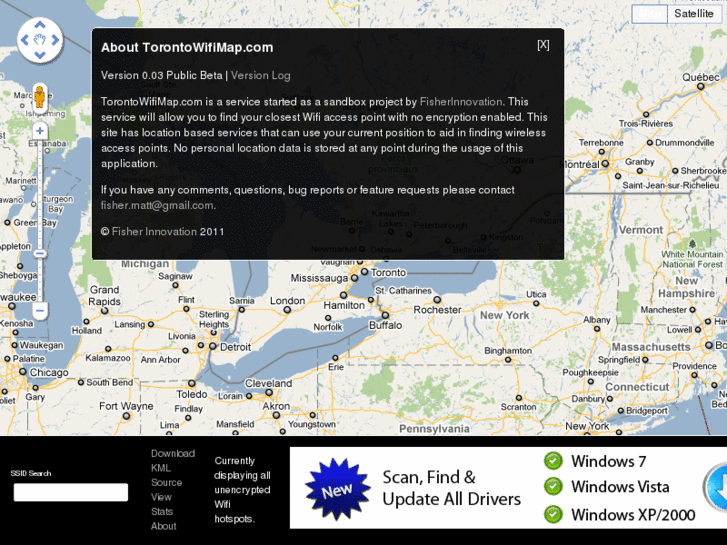The width and height of the screenshot is (727, 545).
Task: Click the Toledo city label
Action: (x=191, y=394)
